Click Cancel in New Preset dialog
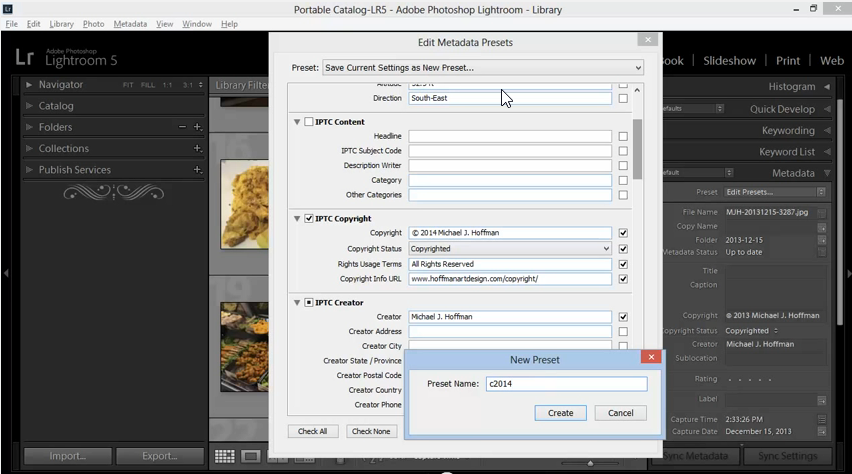This screenshot has height=474, width=852. [621, 413]
